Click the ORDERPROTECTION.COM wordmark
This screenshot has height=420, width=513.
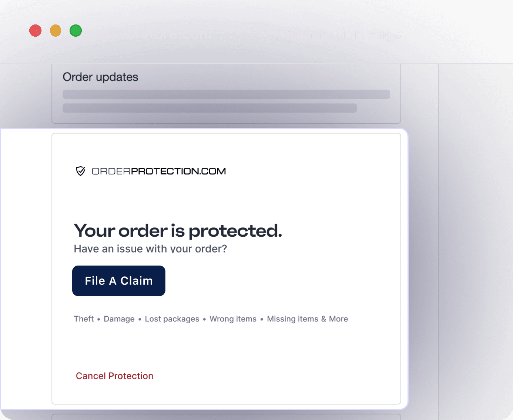[159, 171]
